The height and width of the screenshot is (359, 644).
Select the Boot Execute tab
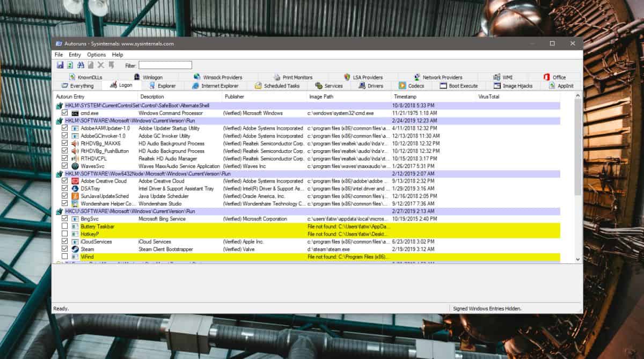tap(458, 86)
